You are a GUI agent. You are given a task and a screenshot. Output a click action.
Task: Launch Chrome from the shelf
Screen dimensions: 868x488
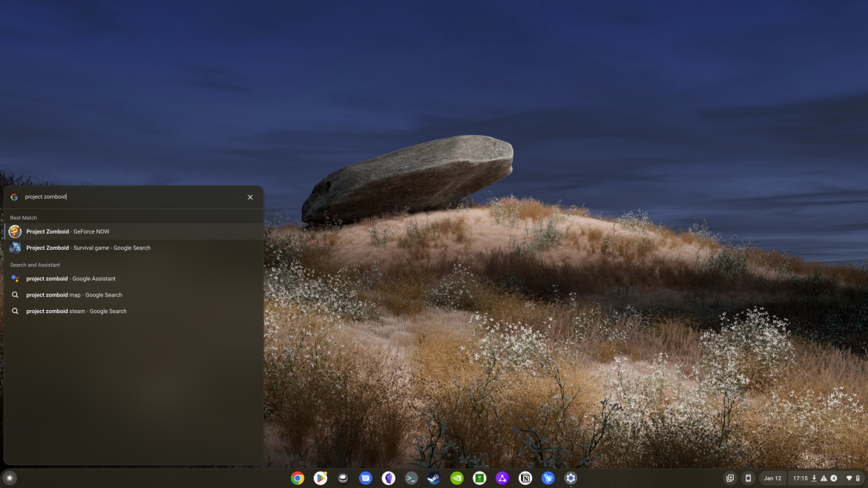click(297, 478)
